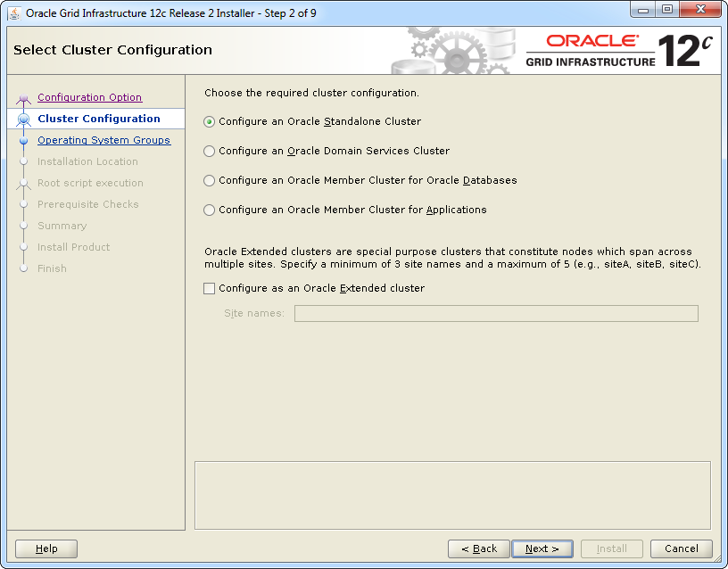Screen dimensions: 728x569
Task: Choose Oracle Domain Services Cluster option
Action: (x=210, y=152)
